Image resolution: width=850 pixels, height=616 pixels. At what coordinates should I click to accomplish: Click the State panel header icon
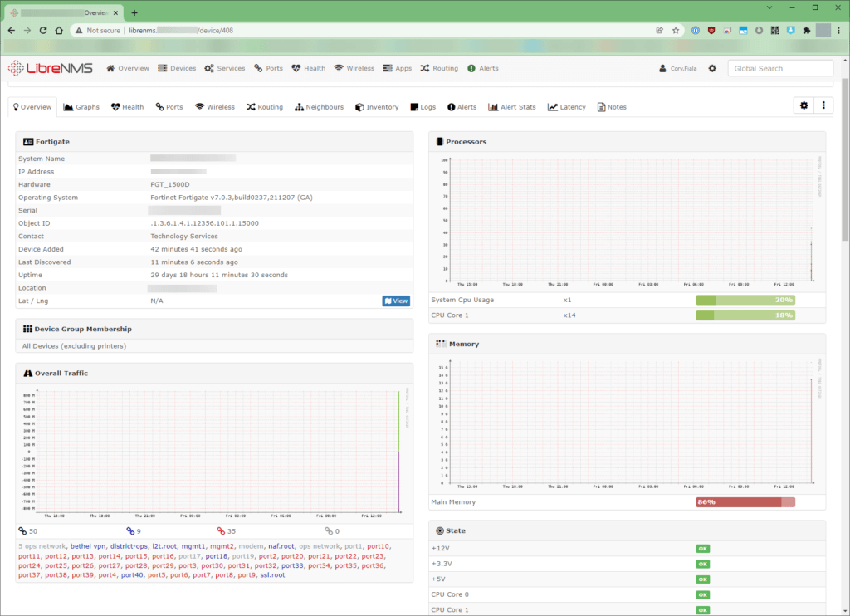tap(440, 530)
